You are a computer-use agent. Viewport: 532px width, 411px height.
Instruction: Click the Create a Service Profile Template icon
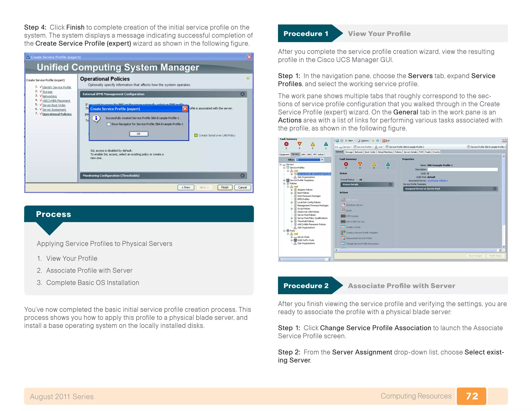point(343,233)
